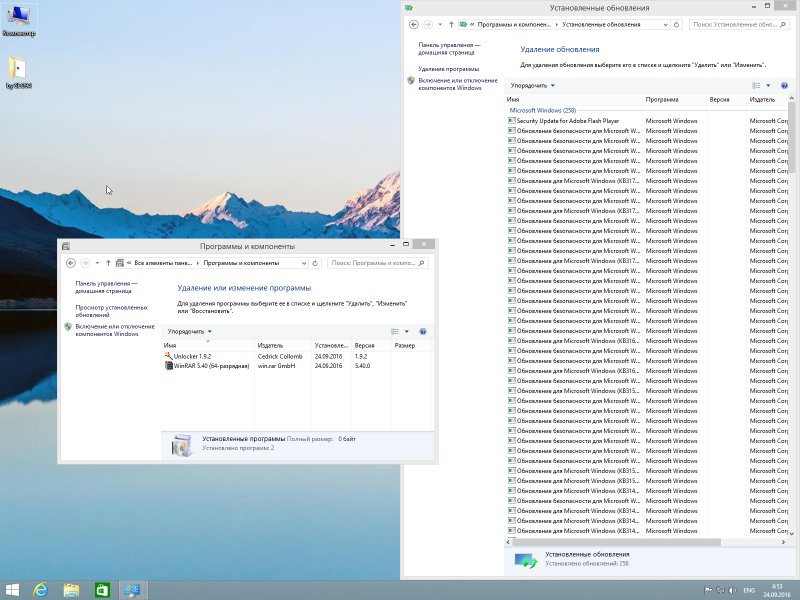800x600 pixels.
Task: Refresh the Installed Updates window
Action: pyautogui.click(x=677, y=24)
